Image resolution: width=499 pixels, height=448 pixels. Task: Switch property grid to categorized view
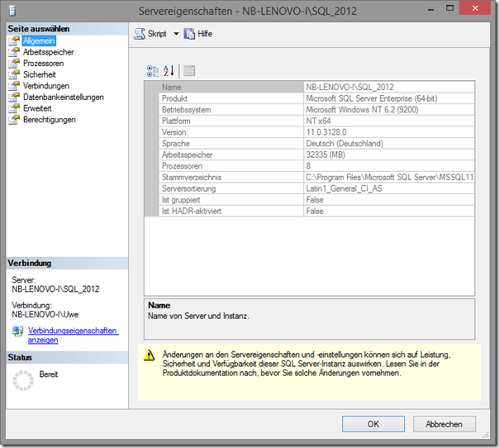(153, 71)
